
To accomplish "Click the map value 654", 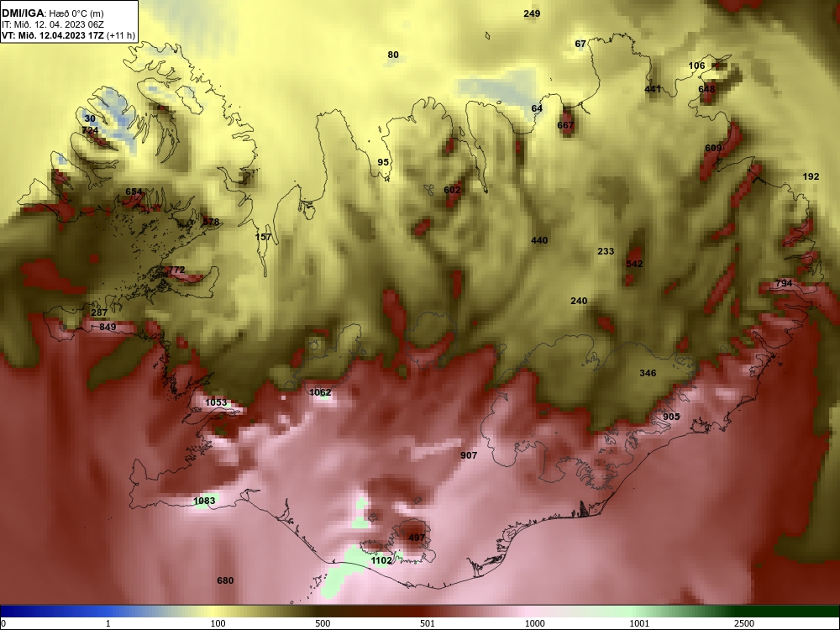I will tap(134, 192).
